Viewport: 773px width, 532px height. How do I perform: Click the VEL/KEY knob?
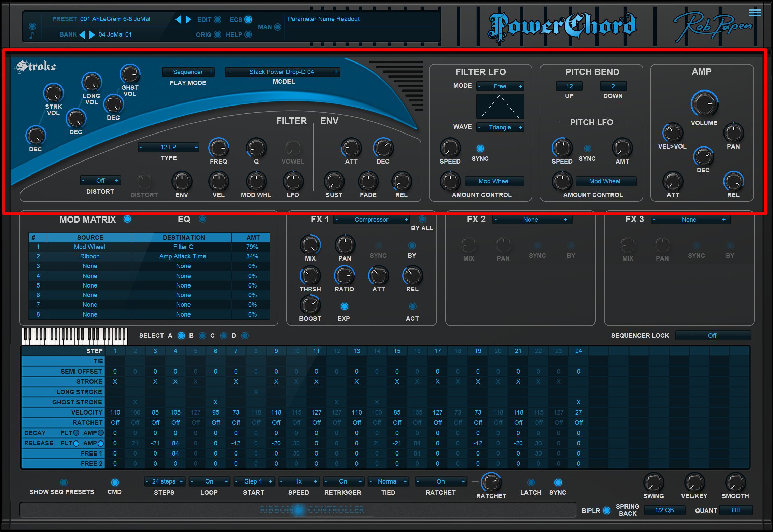point(694,482)
